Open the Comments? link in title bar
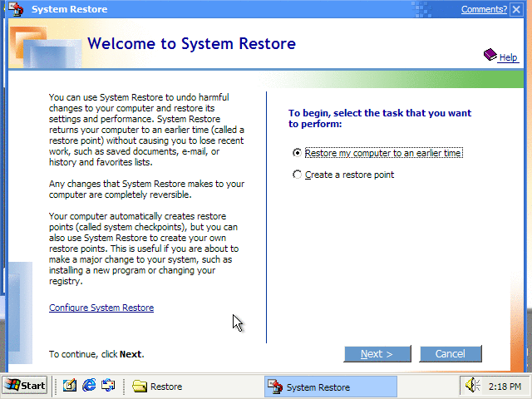Image resolution: width=532 pixels, height=399 pixels. pos(484,9)
